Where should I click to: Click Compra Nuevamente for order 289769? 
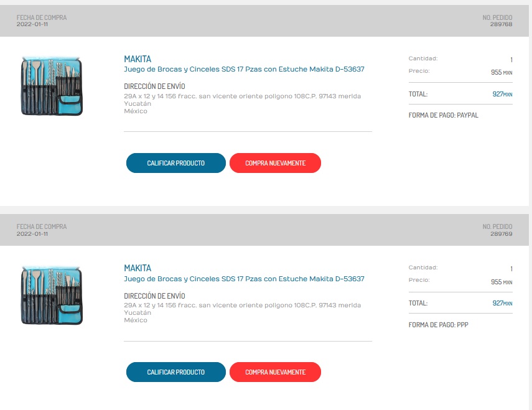(x=275, y=372)
